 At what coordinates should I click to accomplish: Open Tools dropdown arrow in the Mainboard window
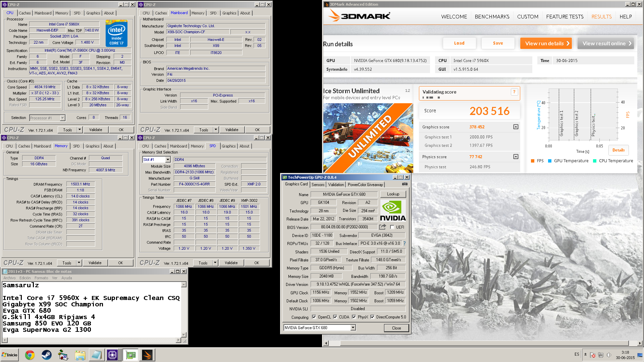pos(216,130)
